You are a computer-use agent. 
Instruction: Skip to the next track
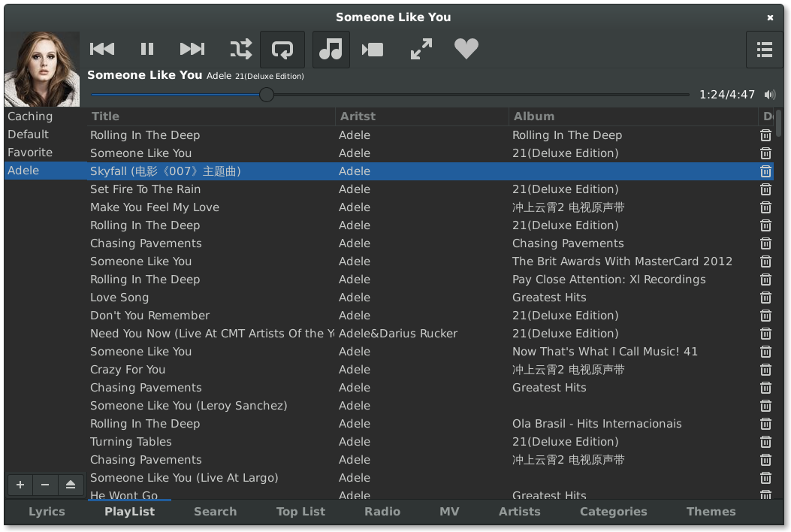[192, 49]
